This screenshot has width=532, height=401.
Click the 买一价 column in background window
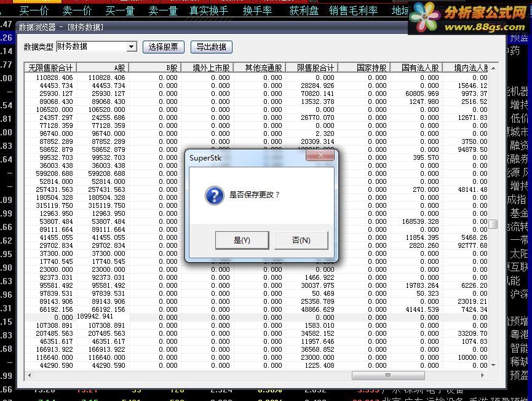pyautogui.click(x=34, y=11)
